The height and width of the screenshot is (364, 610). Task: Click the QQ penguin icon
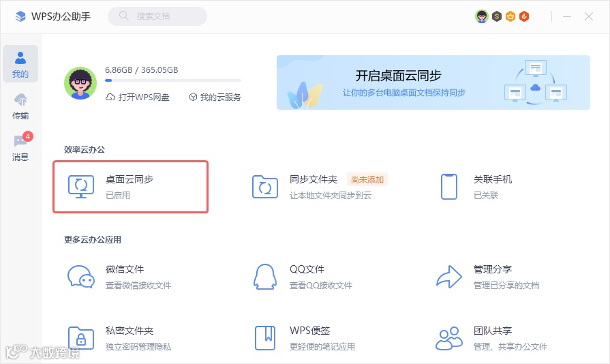[x=265, y=277]
